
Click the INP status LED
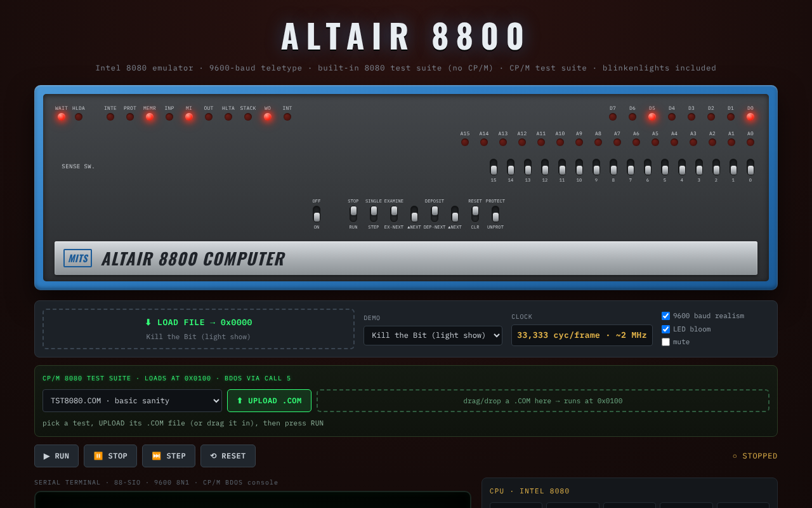169,117
